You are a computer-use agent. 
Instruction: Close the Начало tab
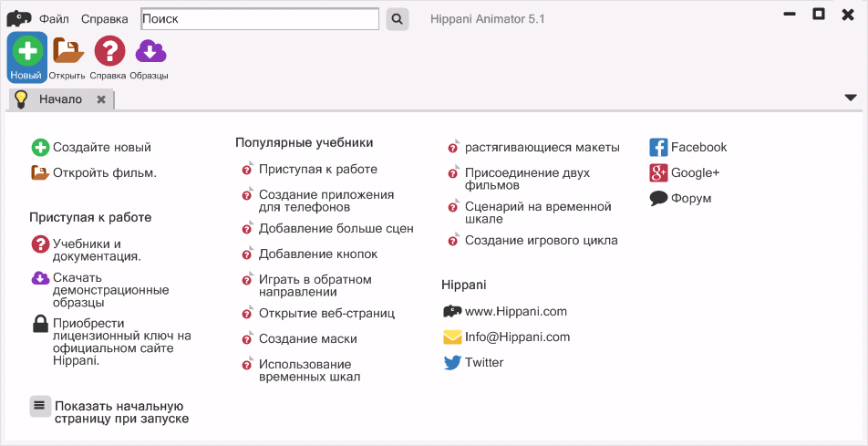[x=101, y=99]
